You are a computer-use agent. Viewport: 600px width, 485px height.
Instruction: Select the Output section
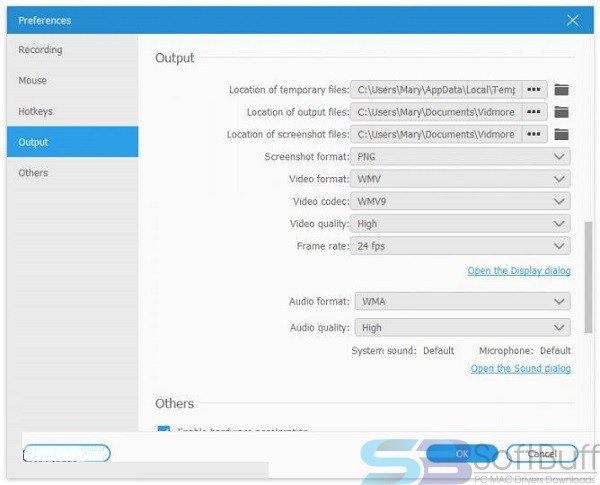pos(72,142)
